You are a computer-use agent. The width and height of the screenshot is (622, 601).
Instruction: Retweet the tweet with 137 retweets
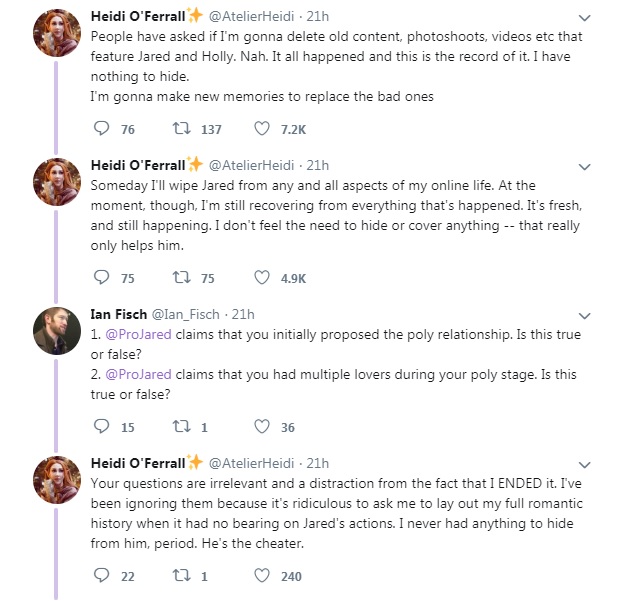(x=181, y=129)
